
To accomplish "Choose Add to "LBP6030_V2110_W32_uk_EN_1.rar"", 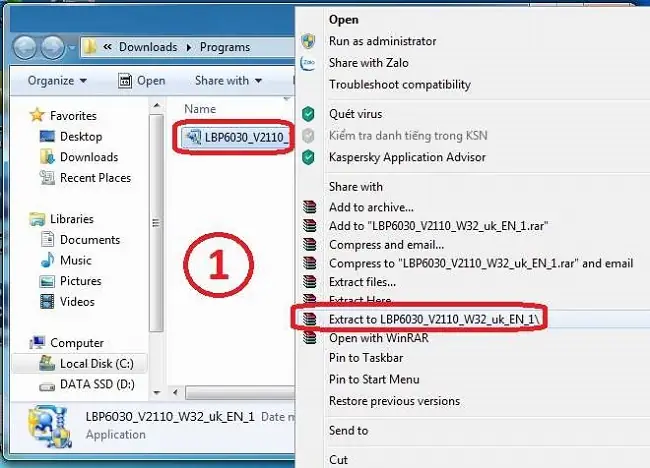I will 439,226.
